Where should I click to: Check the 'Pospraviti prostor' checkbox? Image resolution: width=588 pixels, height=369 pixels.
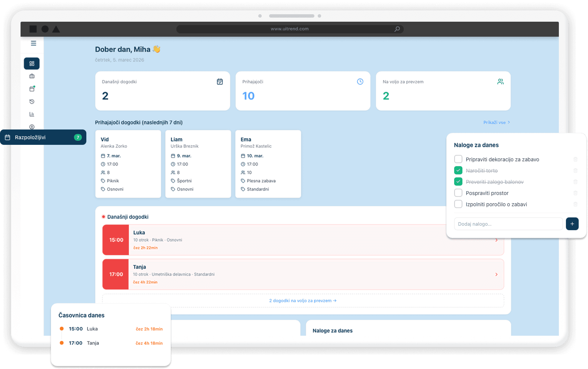tap(458, 193)
